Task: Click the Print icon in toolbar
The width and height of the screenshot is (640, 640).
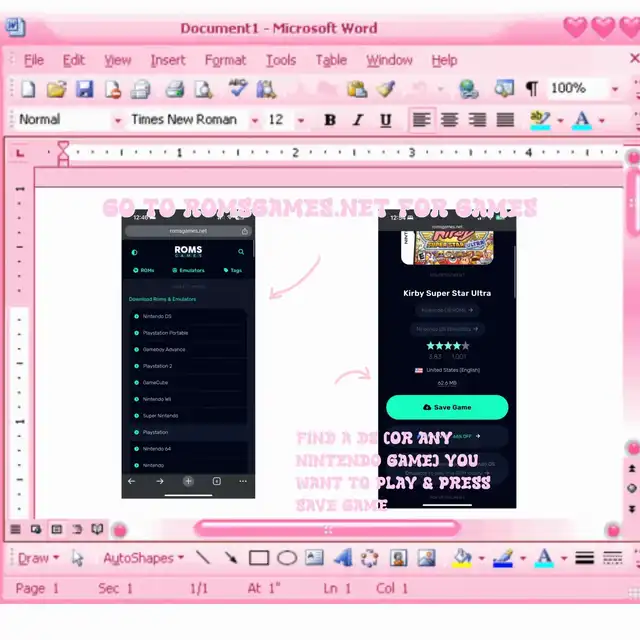Action: pyautogui.click(x=175, y=89)
